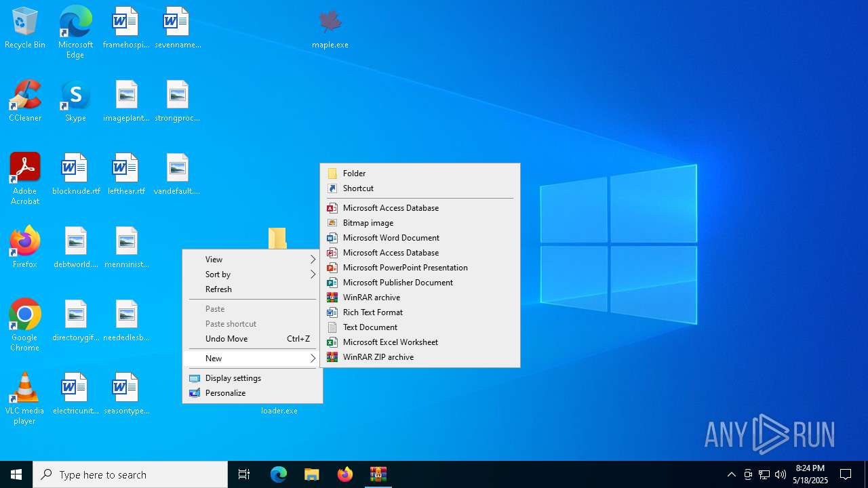Image resolution: width=868 pixels, height=488 pixels.
Task: Select the imageplant... image file icon
Action: [126, 101]
